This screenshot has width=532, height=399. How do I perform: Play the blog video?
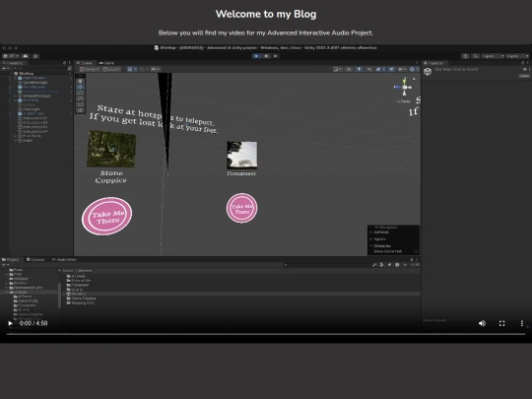click(x=10, y=323)
